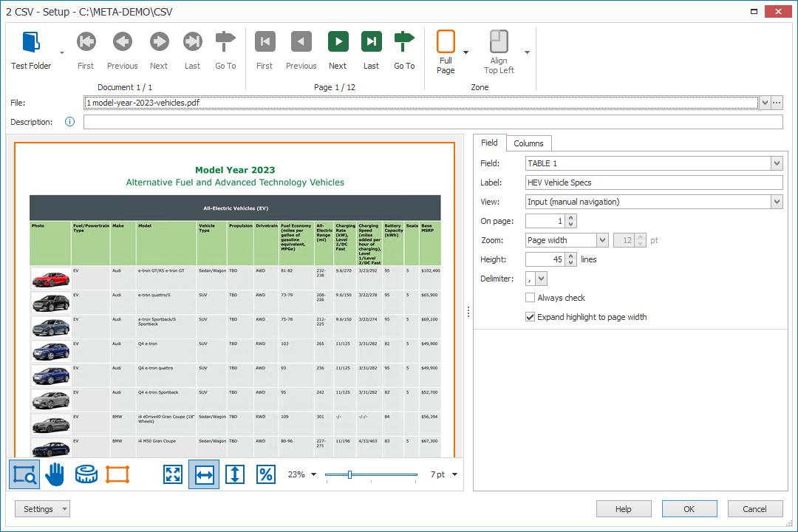This screenshot has width=798, height=532.
Task: Go to the Previous document
Action: (x=122, y=41)
